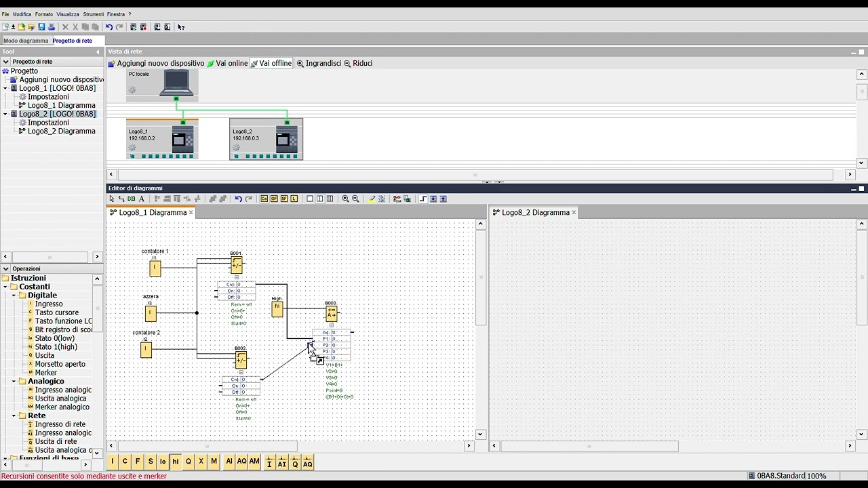Select Morsetto aperto in the instructions tree
The image size is (868, 488).
click(x=60, y=364)
